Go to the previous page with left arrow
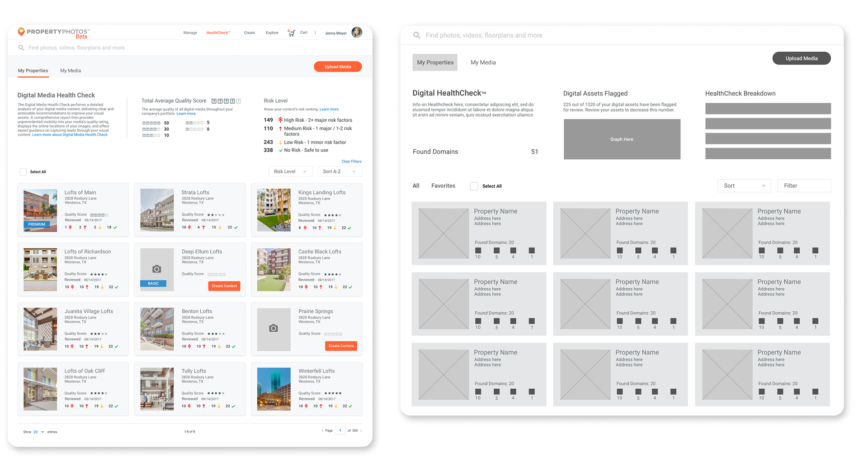The width and height of the screenshot is (868, 472). 322,431
